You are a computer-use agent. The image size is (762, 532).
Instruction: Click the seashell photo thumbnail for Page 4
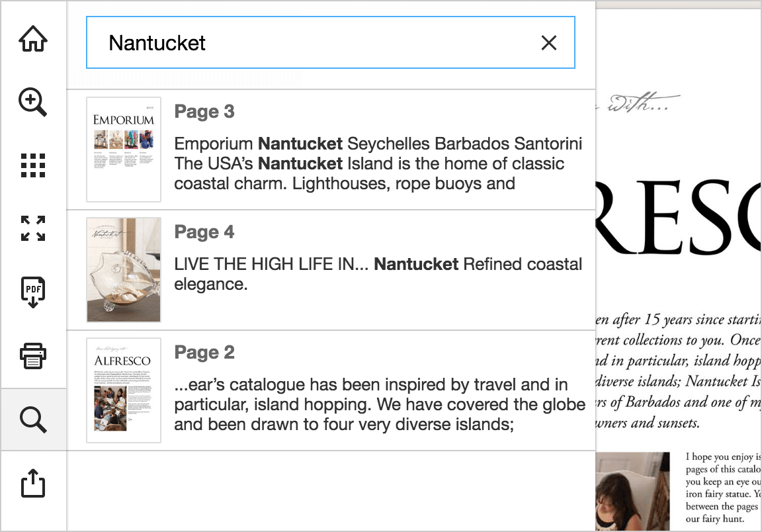123,269
